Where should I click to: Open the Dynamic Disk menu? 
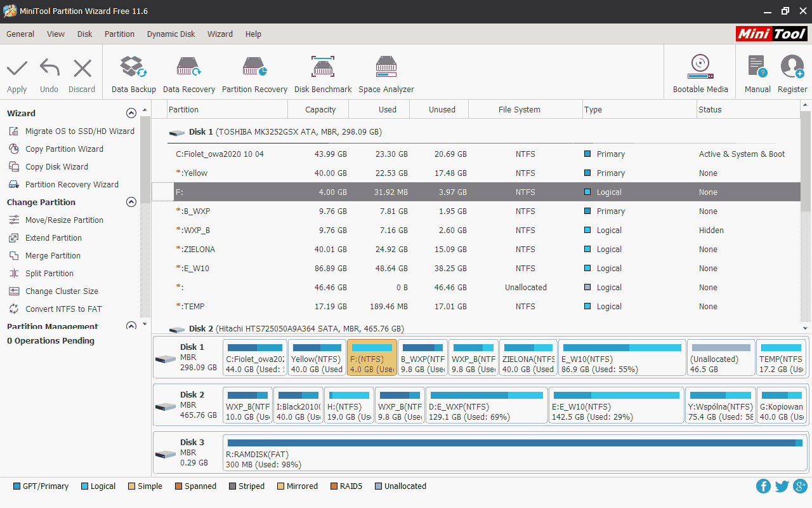[x=171, y=34]
